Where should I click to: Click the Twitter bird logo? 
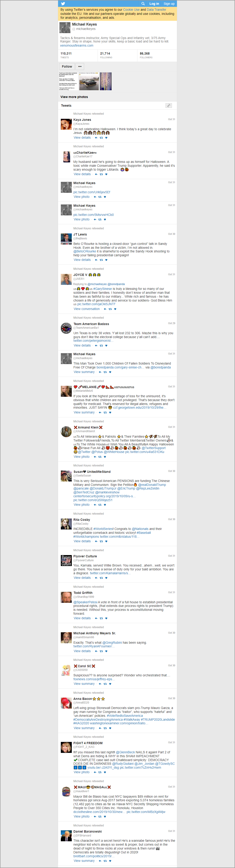tap(63, 4)
